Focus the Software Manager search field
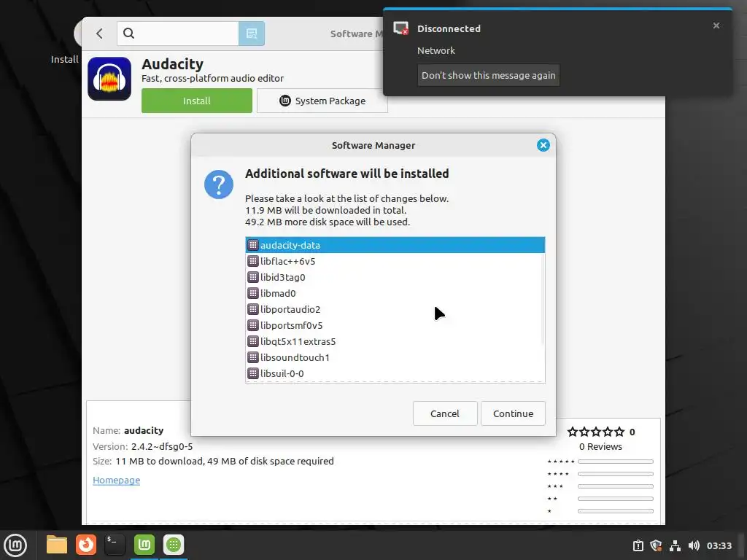This screenshot has height=560, width=747. click(178, 34)
